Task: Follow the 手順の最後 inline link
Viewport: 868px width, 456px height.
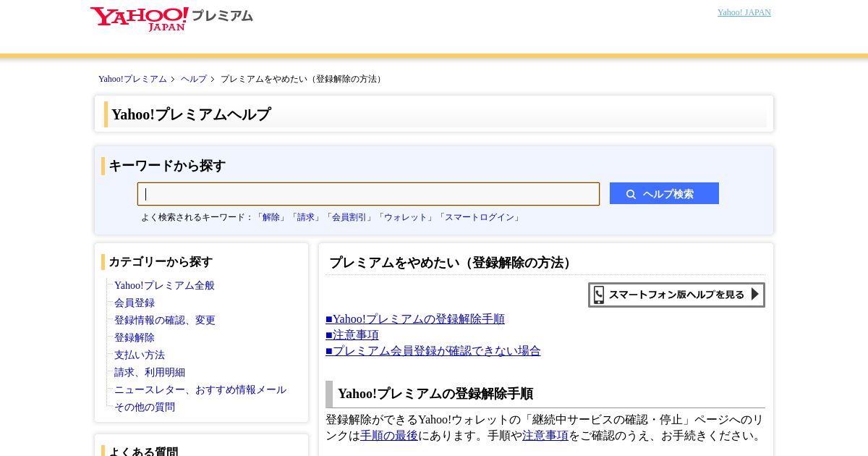Action: (x=389, y=436)
